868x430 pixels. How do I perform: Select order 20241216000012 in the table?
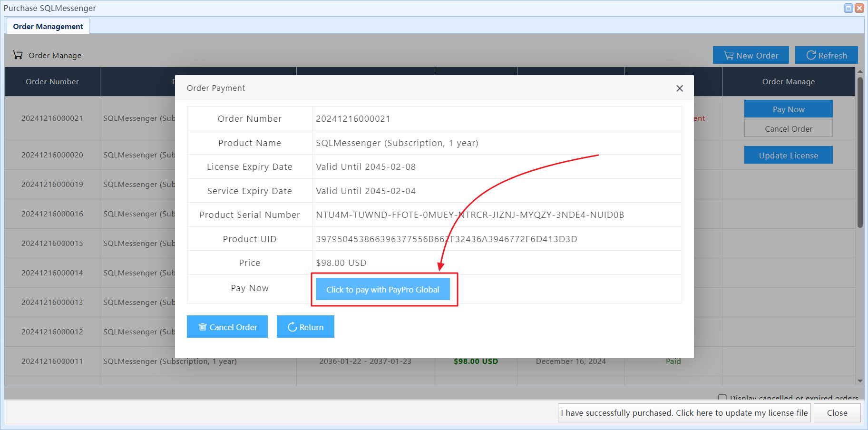coord(52,332)
